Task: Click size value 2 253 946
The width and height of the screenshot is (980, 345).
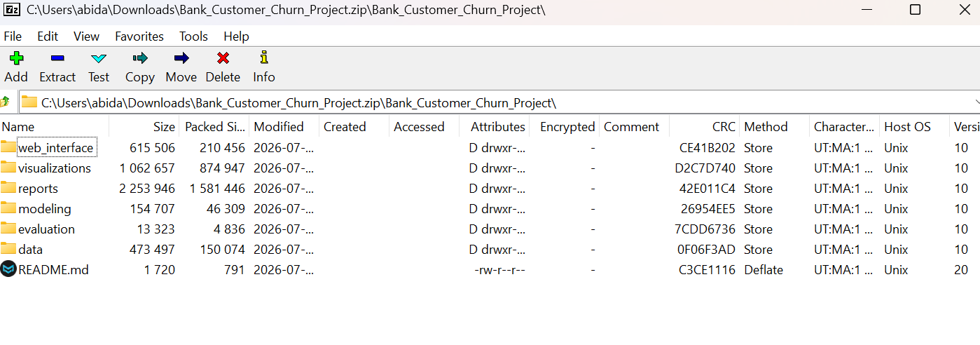Action: pos(147,189)
